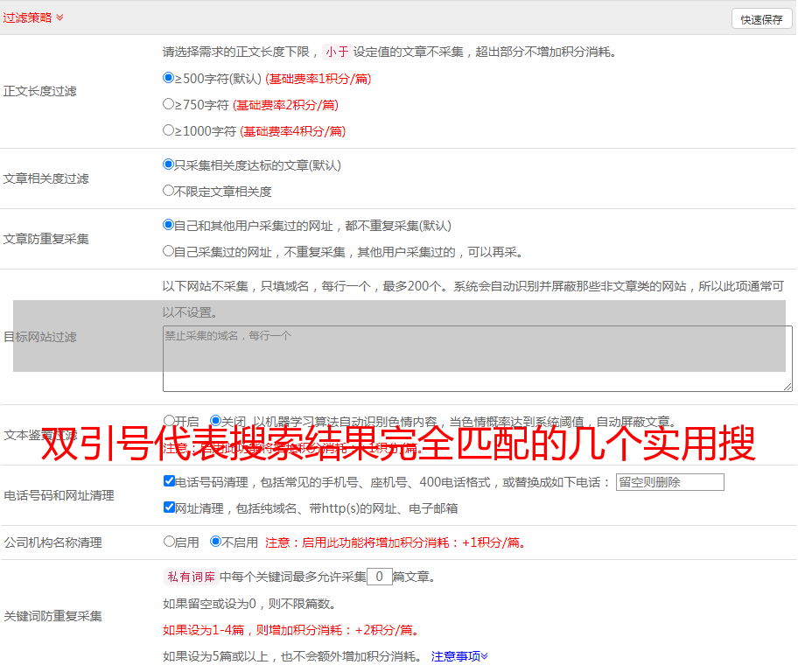Screen dimensions: 798x672
Task: Select 自己采集过的网址,不重复采集 radio option
Action: [x=168, y=251]
